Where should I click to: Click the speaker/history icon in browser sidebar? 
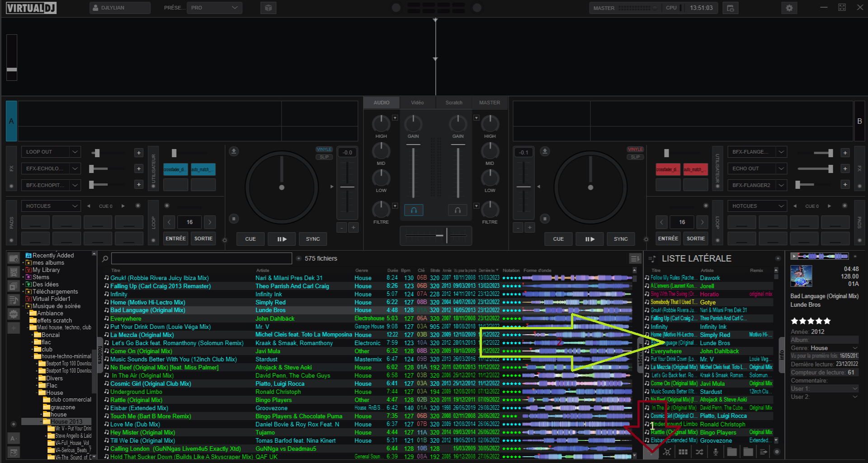[x=14, y=272]
